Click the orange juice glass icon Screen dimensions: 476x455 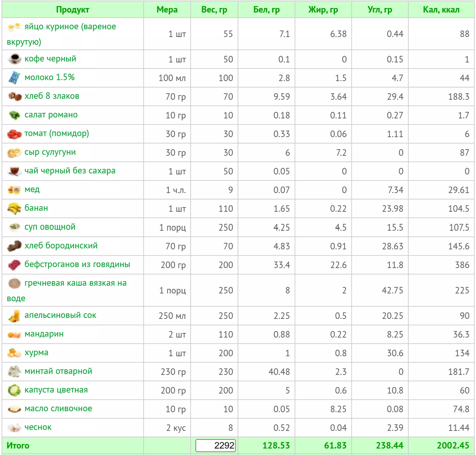14,316
